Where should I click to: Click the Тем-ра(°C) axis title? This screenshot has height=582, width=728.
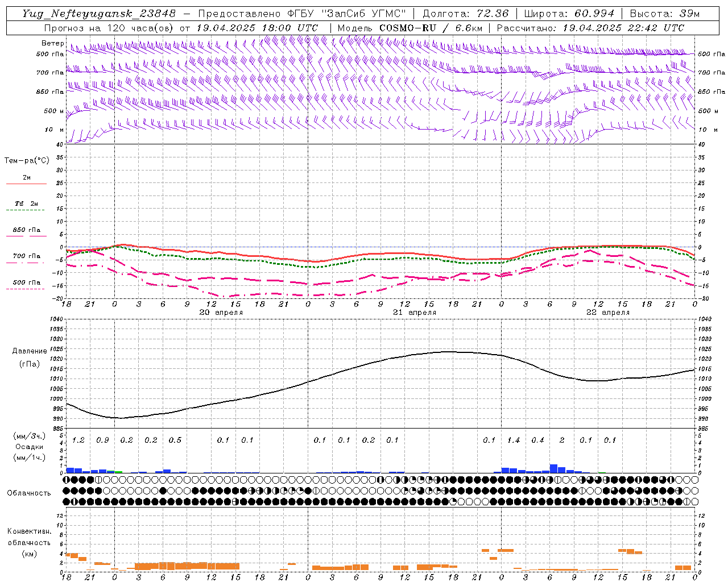click(x=27, y=161)
